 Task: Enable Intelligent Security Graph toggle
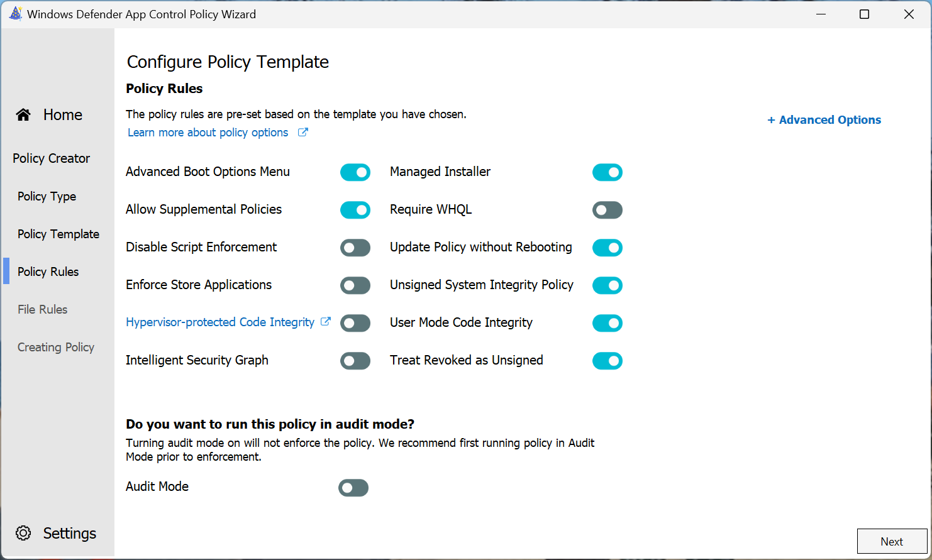[355, 361]
